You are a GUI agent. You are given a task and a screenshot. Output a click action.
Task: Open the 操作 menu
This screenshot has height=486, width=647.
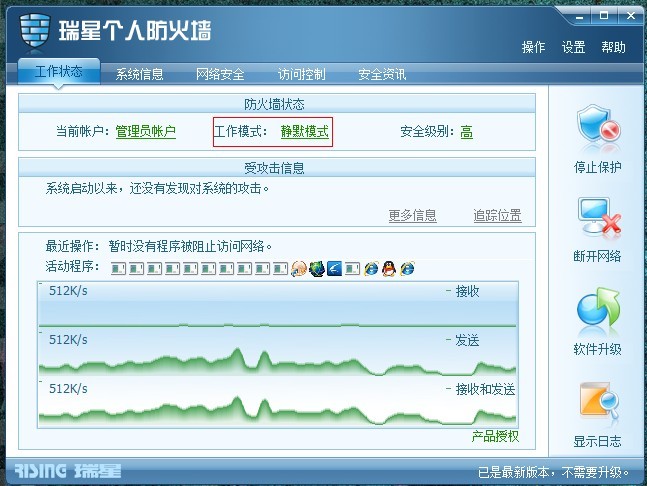point(533,47)
